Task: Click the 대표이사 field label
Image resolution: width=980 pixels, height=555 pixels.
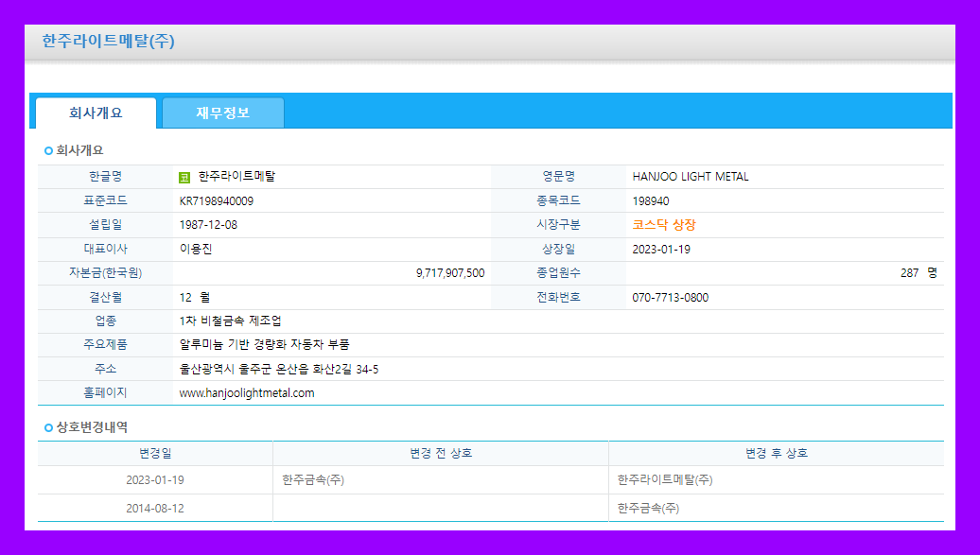Action: 106,249
